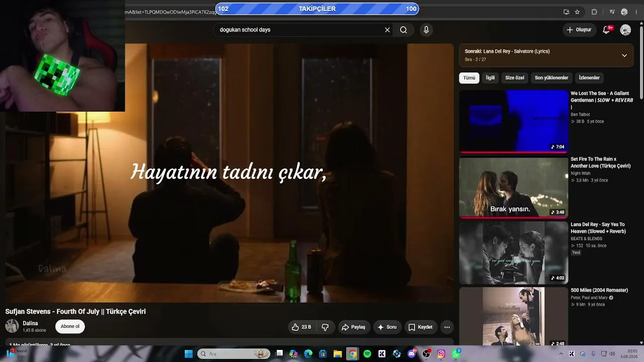Viewport: 644px width, 362px height.
Task: Click the install app icon in address bar
Action: click(x=567, y=12)
